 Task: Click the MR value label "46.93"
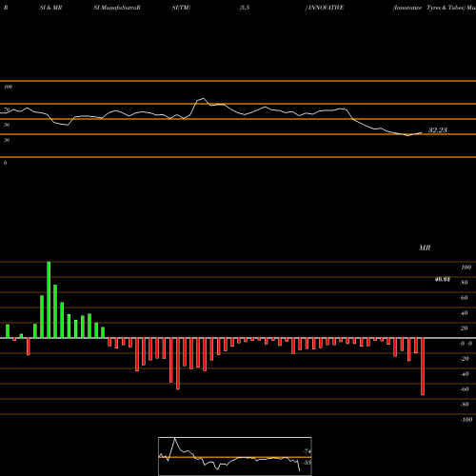coord(442,279)
